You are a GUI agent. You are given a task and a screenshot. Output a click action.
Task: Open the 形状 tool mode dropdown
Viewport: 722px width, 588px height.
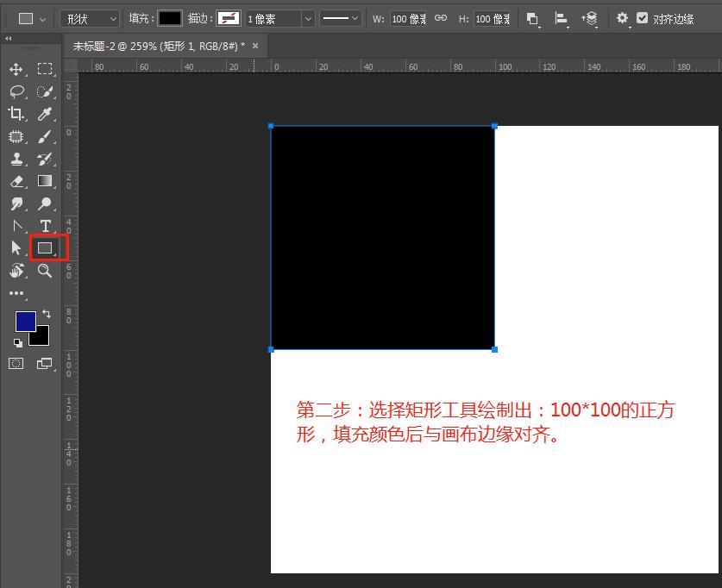point(89,18)
